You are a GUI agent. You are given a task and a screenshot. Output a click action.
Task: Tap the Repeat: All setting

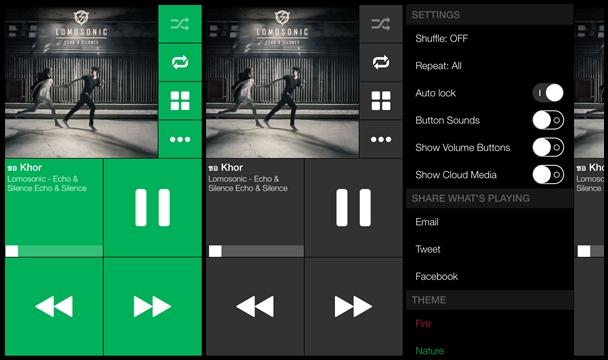(x=489, y=66)
